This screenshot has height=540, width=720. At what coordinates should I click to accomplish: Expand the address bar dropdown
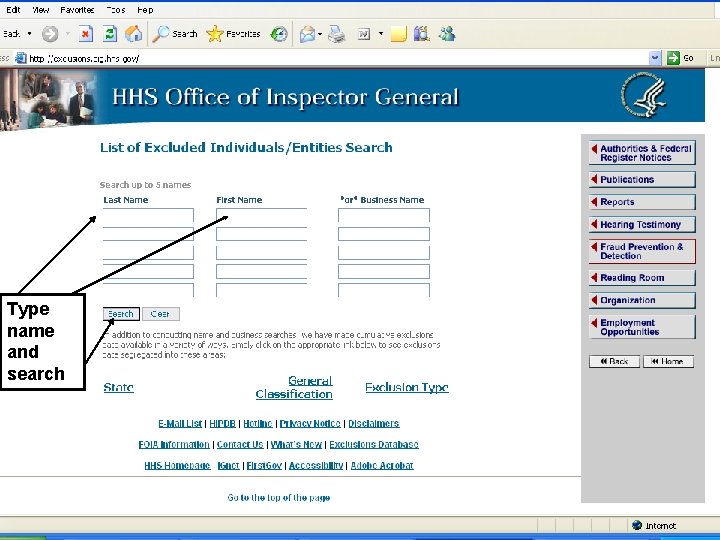(x=655, y=58)
